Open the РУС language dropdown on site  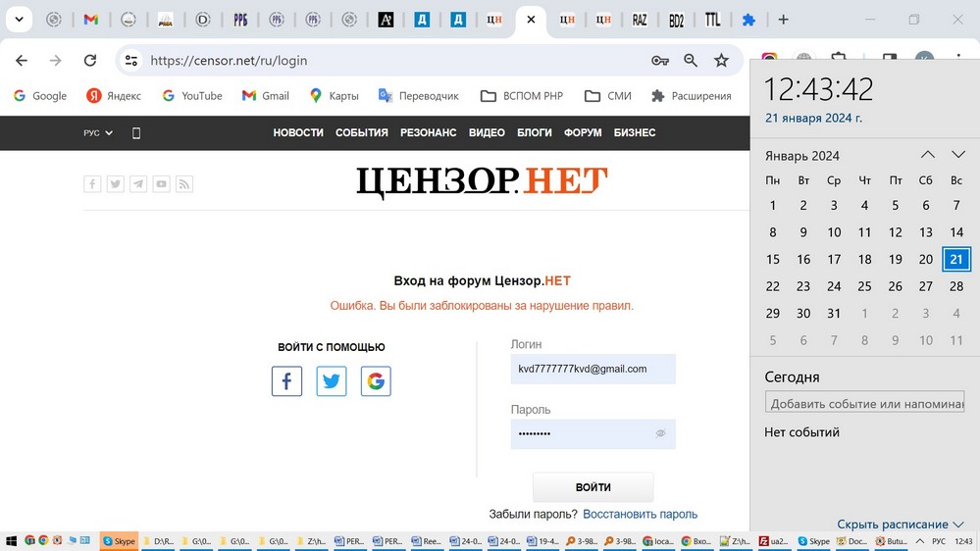98,133
